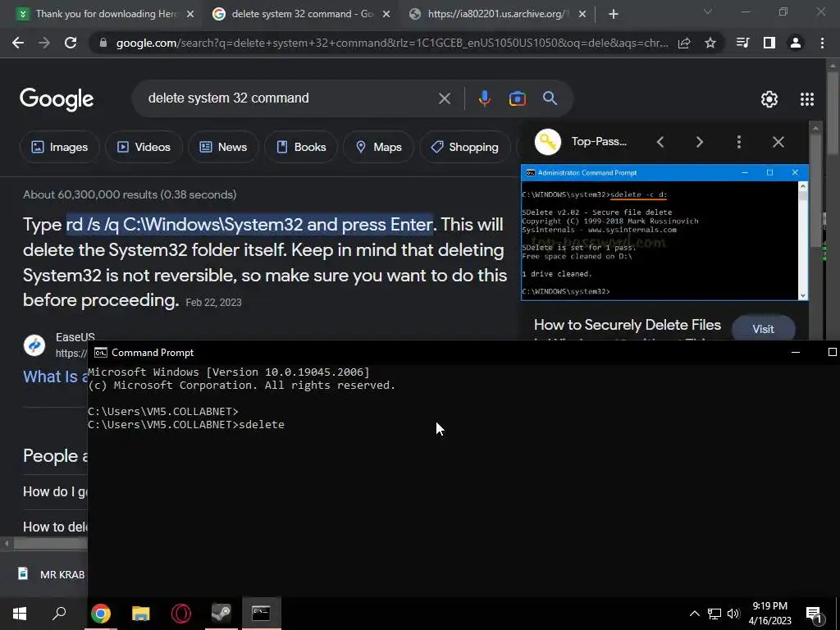Open Chrome from taskbar
This screenshot has width=840, height=630.
pyautogui.click(x=101, y=614)
